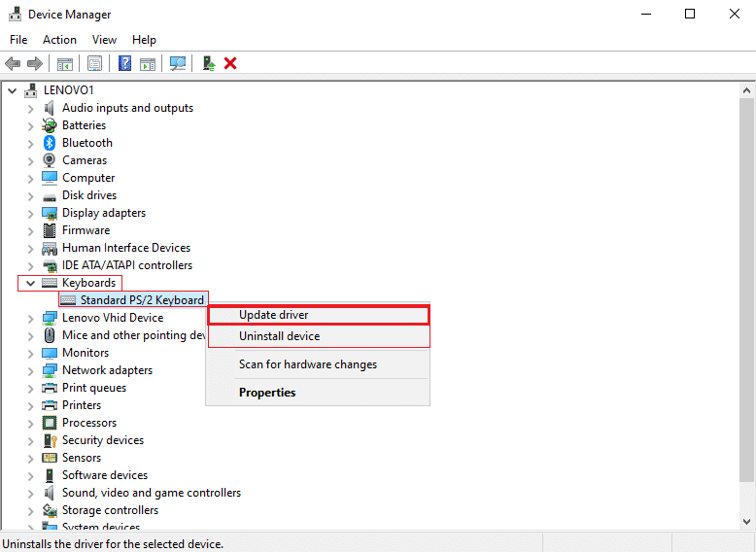Click the scrollbar down arrow
Image resolution: width=756 pixels, height=552 pixels.
click(x=746, y=521)
